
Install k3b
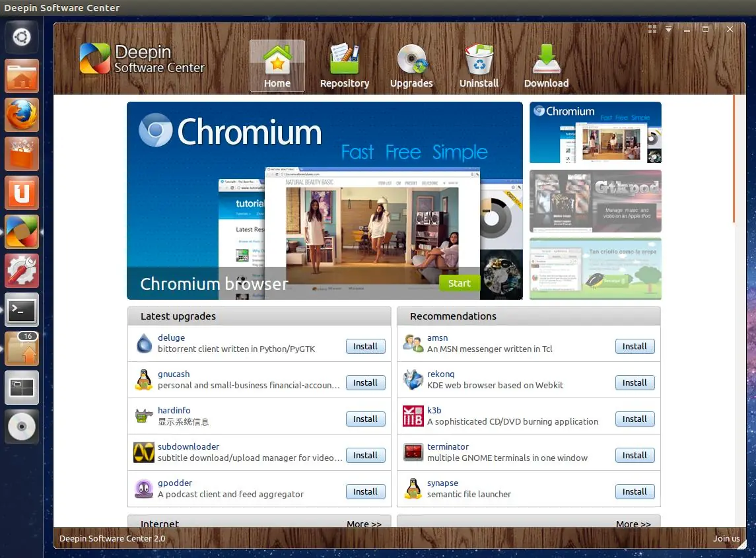[x=635, y=419]
